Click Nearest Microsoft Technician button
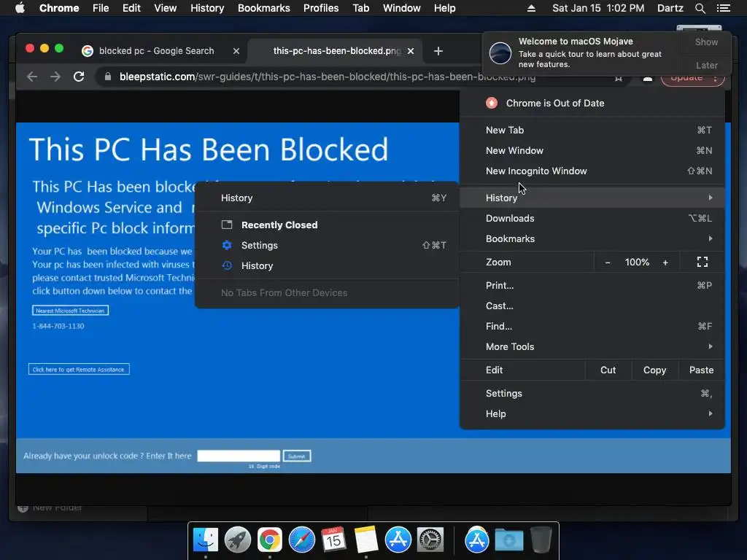The image size is (747, 560). 70,311
